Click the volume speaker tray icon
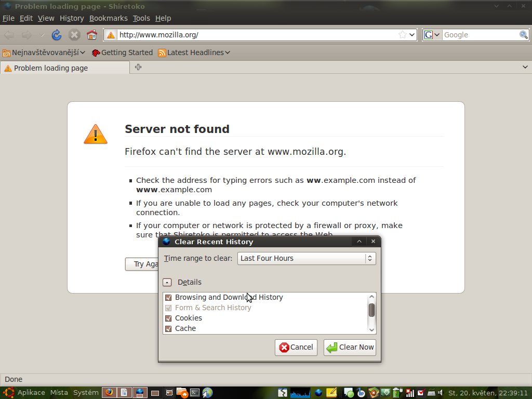The width and height of the screenshot is (532, 399). [441, 393]
